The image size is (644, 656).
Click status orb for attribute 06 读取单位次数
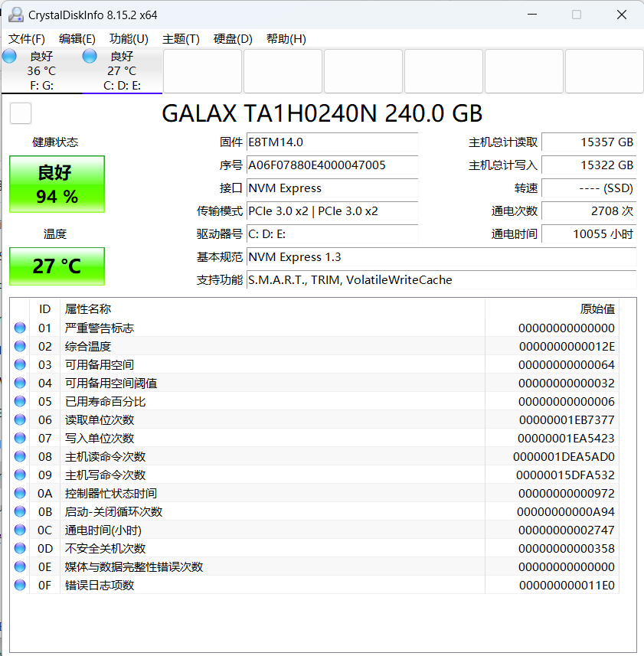pos(20,419)
